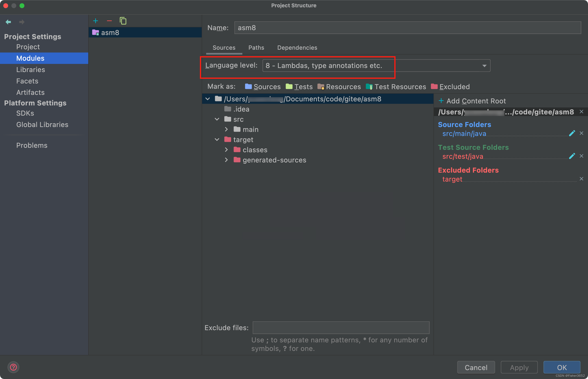Copy module using the copy icon

123,21
